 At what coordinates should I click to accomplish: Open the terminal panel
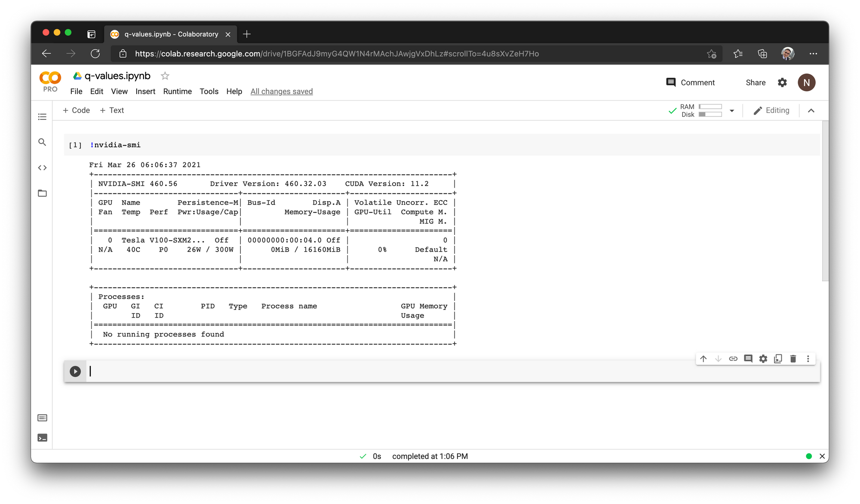[42, 437]
